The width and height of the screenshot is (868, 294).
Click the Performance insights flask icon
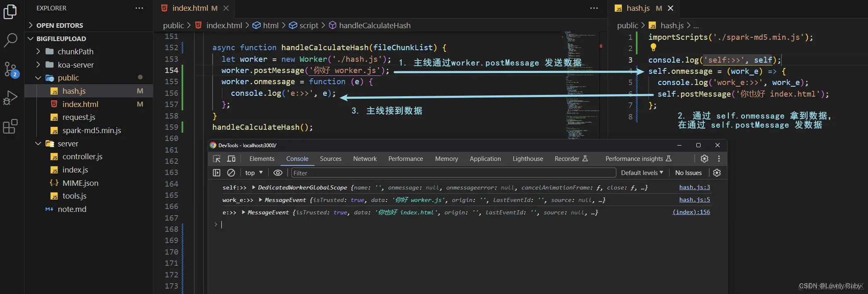pyautogui.click(x=668, y=159)
